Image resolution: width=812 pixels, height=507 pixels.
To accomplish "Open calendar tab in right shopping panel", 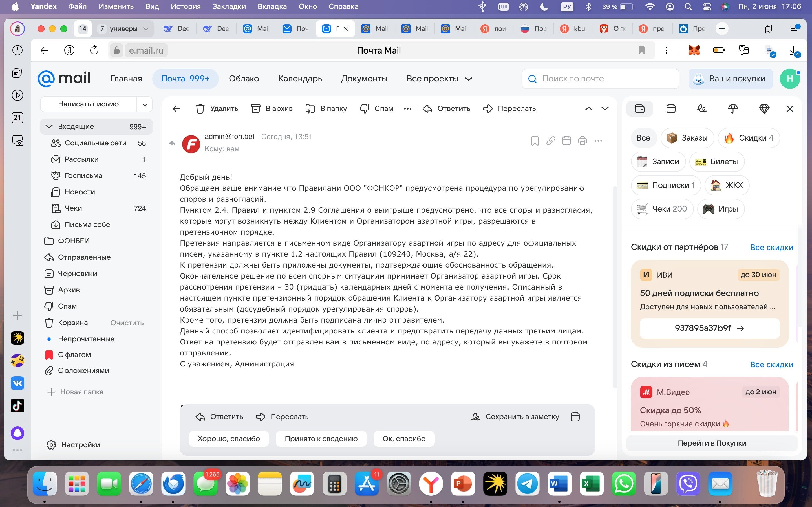I will point(671,109).
